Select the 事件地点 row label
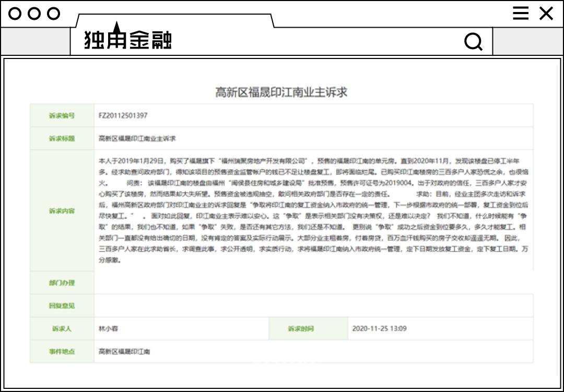The image size is (564, 392). point(62,351)
